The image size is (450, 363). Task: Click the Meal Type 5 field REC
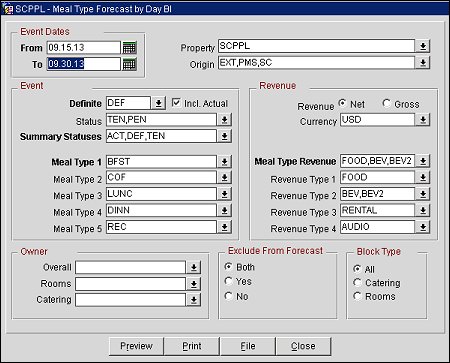tap(161, 227)
